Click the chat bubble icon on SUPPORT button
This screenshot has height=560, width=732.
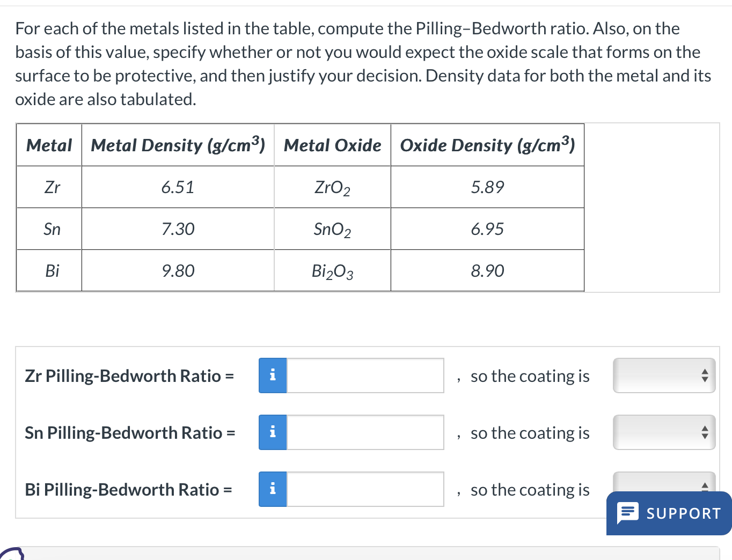[629, 513]
